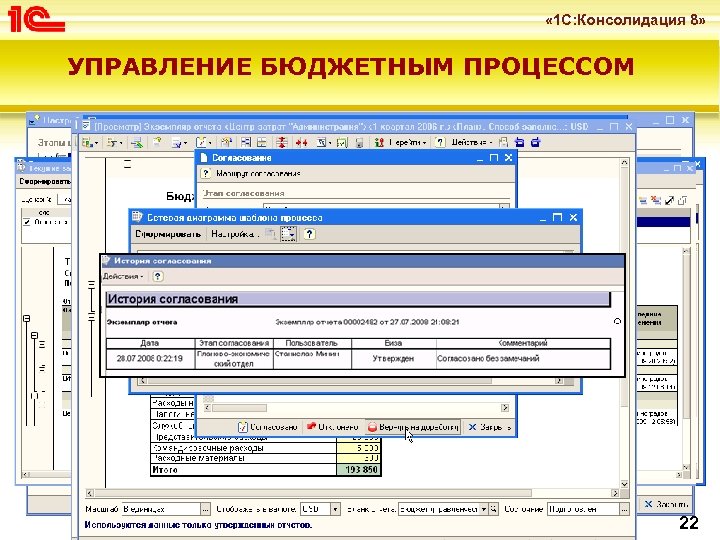
Task: Click the help question mark in report toolbar
Action: (439, 143)
